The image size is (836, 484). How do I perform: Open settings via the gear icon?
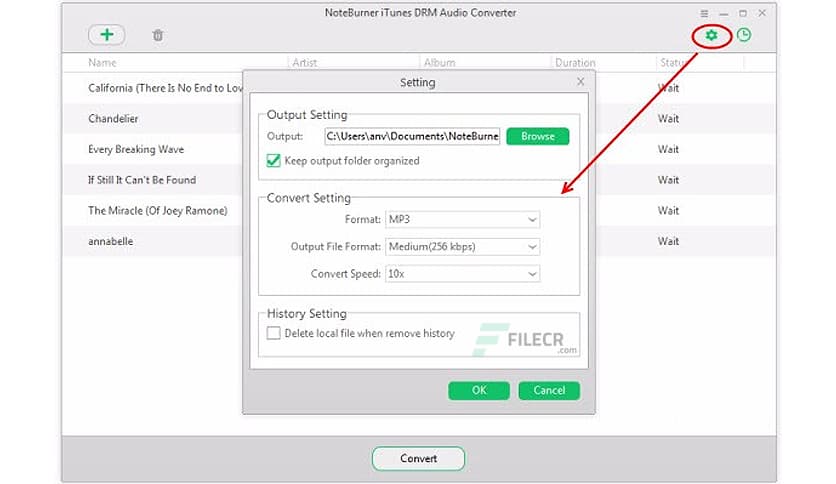pyautogui.click(x=711, y=35)
